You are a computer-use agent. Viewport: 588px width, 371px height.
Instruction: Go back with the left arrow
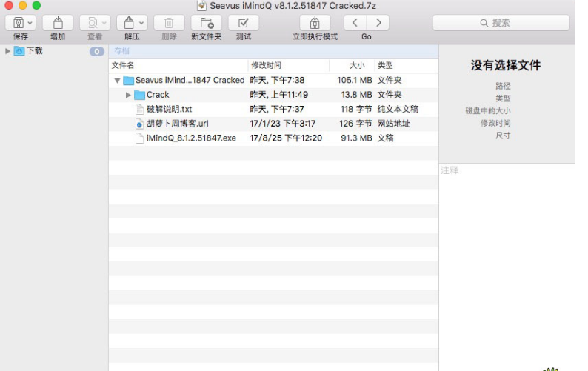click(355, 23)
